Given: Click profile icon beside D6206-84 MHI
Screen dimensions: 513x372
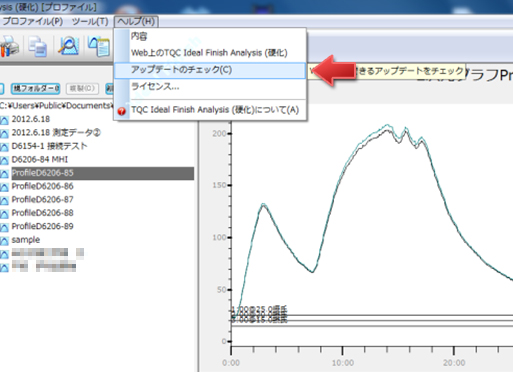Looking at the screenshot, I should pyautogui.click(x=4, y=160).
